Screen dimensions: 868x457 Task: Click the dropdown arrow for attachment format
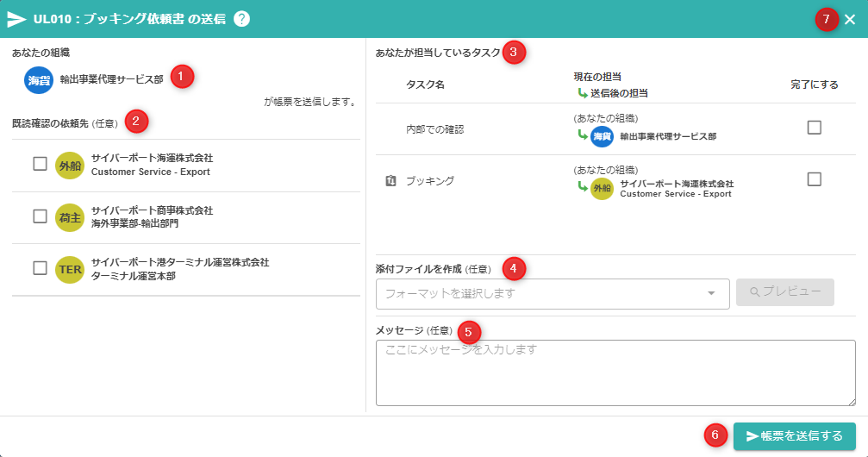coord(711,293)
